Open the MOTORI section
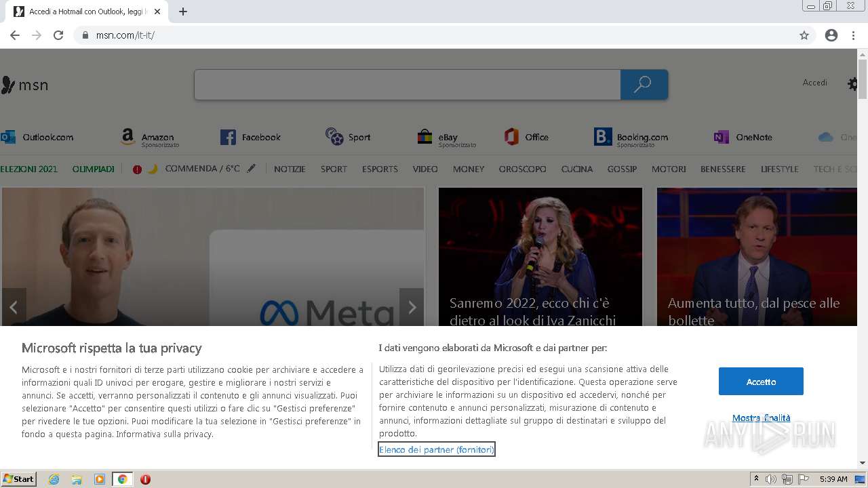 pos(669,169)
